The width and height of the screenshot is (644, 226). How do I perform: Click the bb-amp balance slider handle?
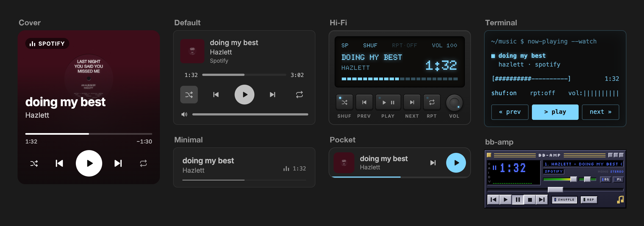tap(587, 179)
